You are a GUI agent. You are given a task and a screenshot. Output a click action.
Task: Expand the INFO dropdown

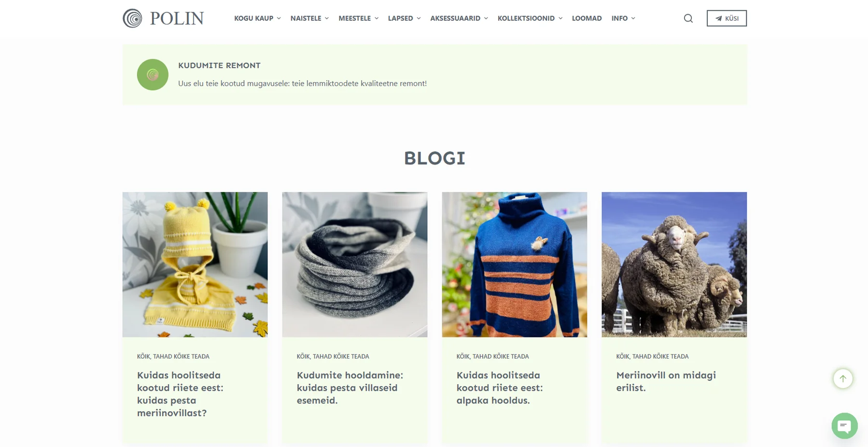(x=623, y=18)
